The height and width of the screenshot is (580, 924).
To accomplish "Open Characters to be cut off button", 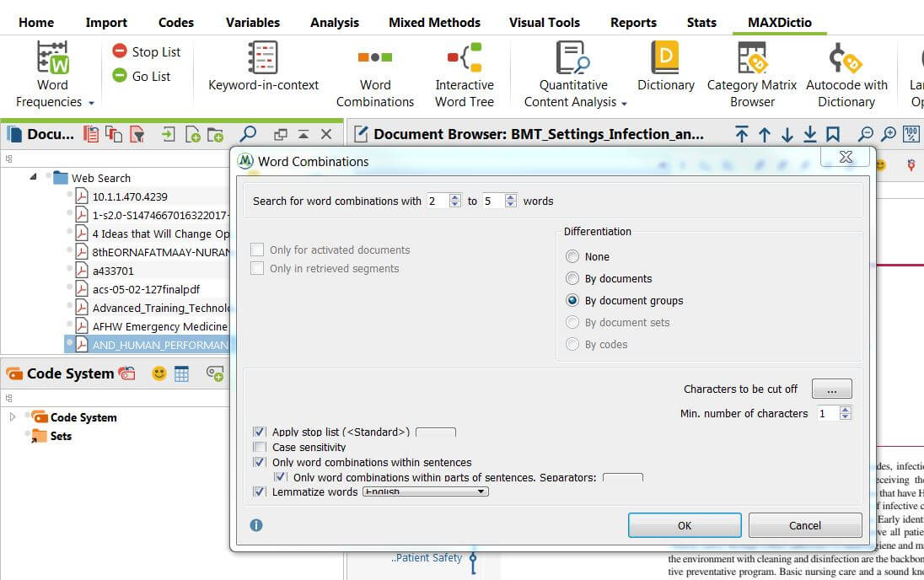I will tap(831, 389).
